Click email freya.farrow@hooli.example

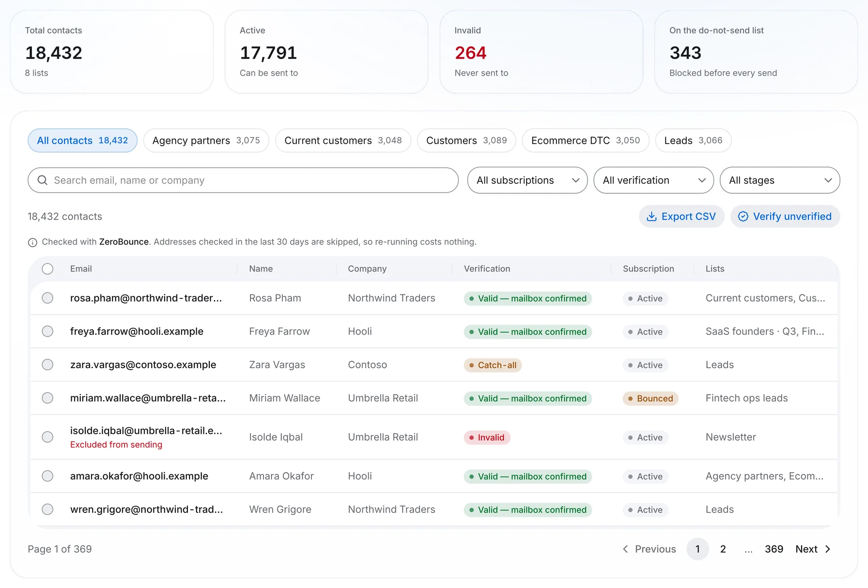click(137, 331)
